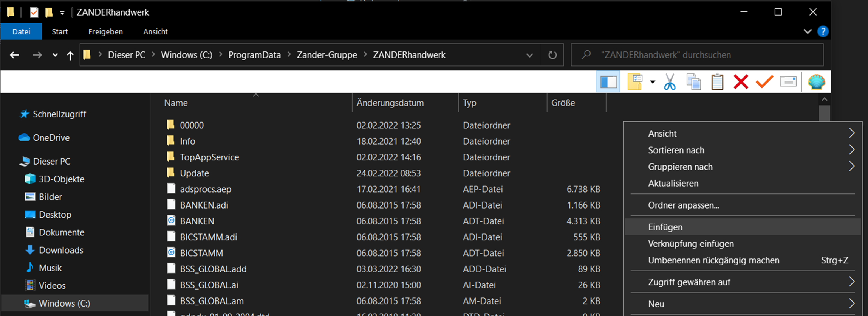Open the recent locations dropdown arrow
The width and height of the screenshot is (868, 316).
point(55,55)
